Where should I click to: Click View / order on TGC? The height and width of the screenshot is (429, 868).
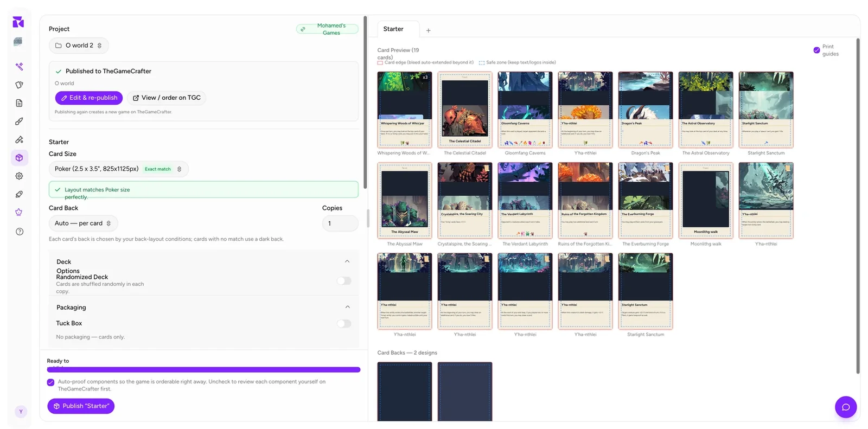coord(167,98)
